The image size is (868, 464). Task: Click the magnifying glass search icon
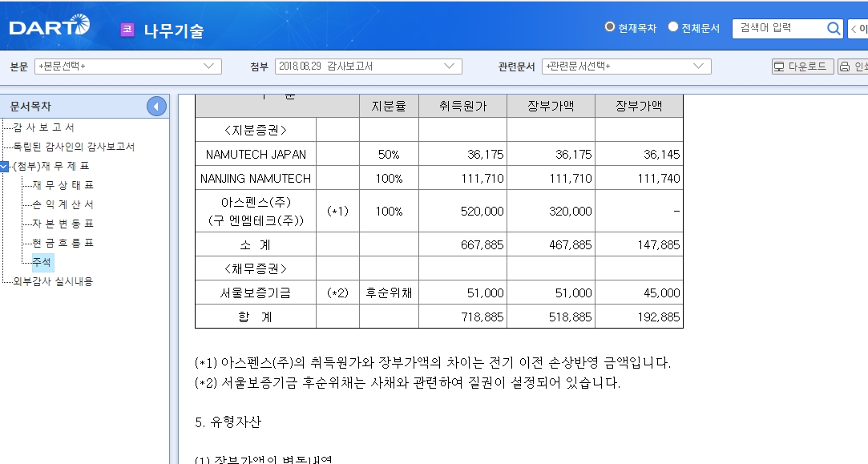[x=833, y=28]
